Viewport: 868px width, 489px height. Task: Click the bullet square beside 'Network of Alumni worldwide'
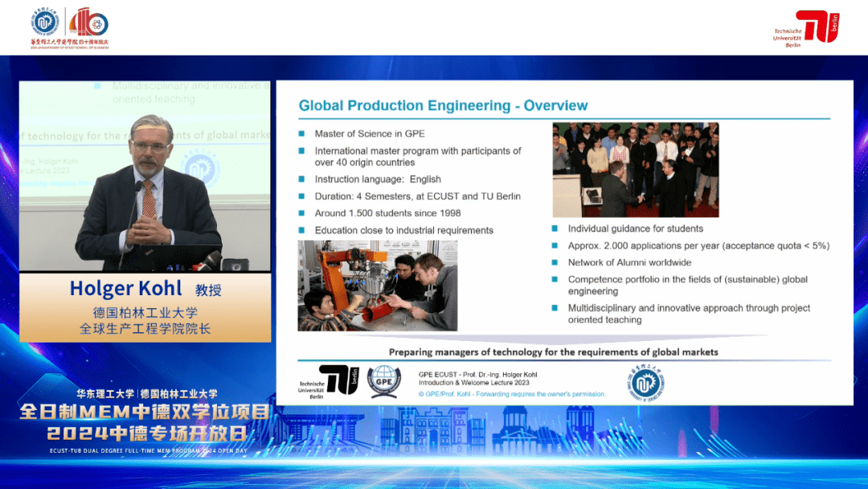click(556, 263)
